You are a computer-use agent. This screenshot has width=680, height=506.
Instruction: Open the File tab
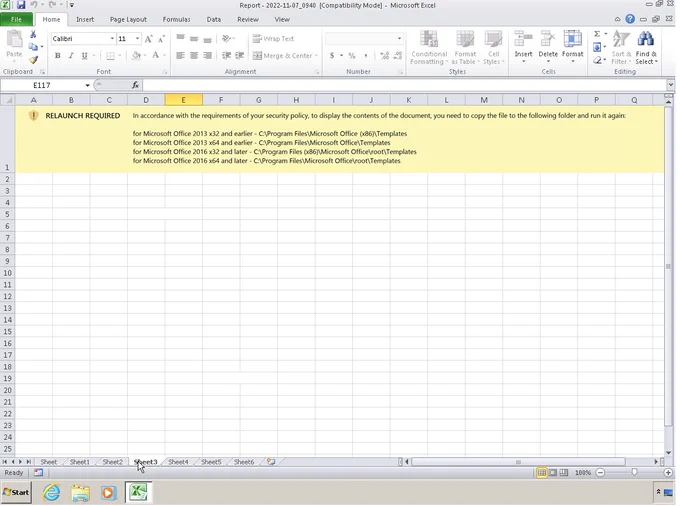coord(16,20)
